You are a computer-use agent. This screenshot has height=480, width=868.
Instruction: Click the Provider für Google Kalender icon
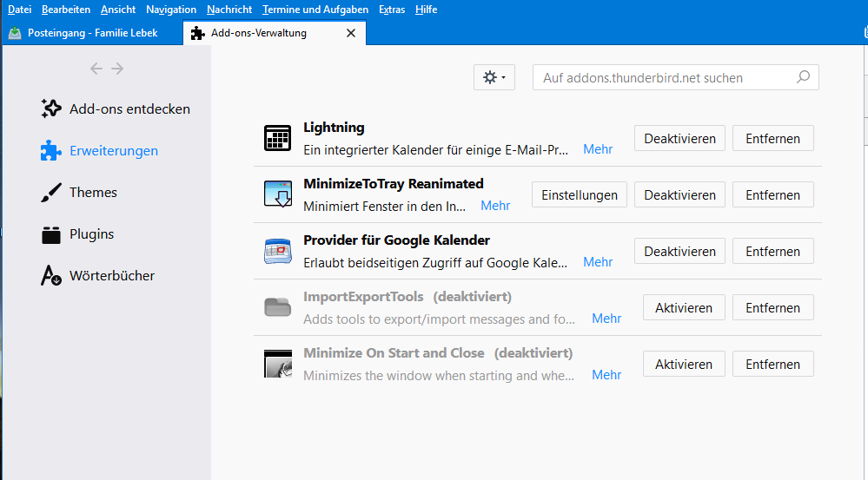point(278,251)
